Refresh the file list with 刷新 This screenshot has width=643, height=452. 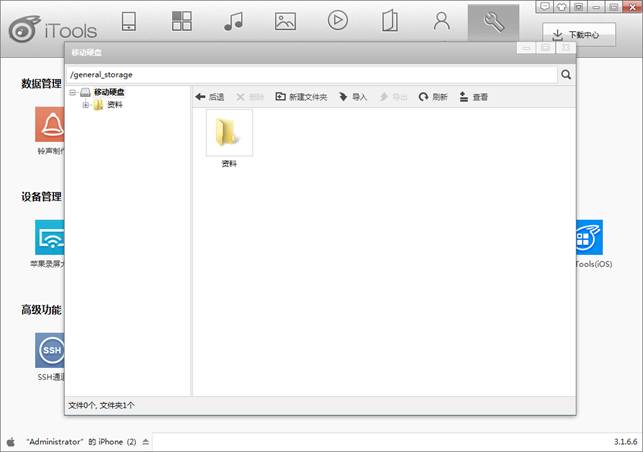click(x=433, y=97)
